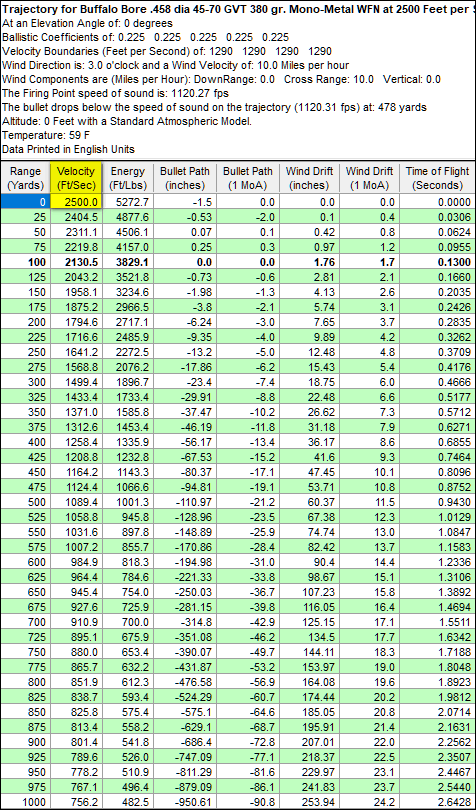Click velocity 2130.5 in the 100 yard row
Viewport: 476px width, 810px height.
[x=76, y=262]
